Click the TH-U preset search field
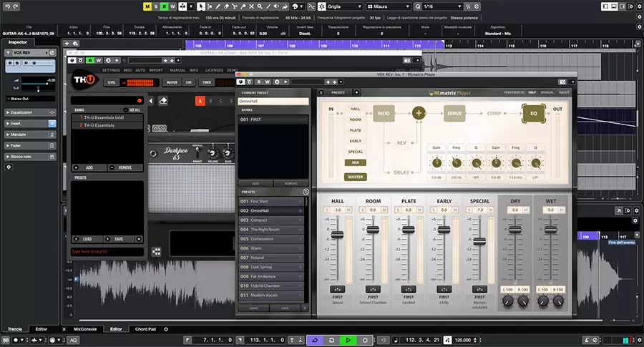 coord(107,253)
